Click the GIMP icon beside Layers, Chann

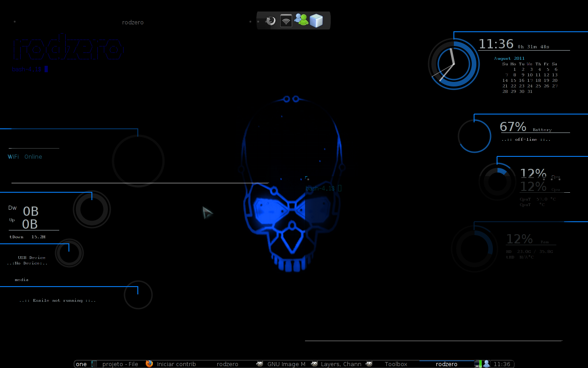[314, 364]
